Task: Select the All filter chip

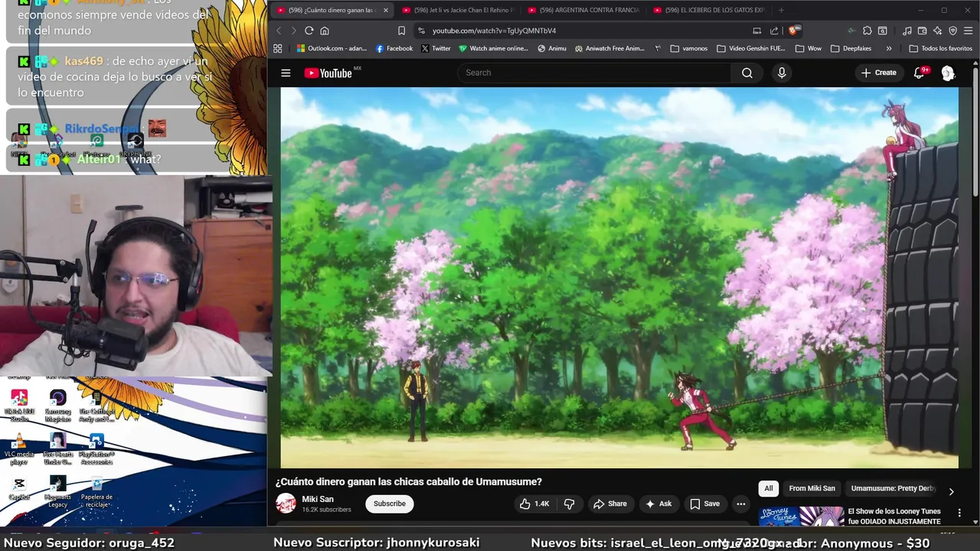Action: (769, 488)
